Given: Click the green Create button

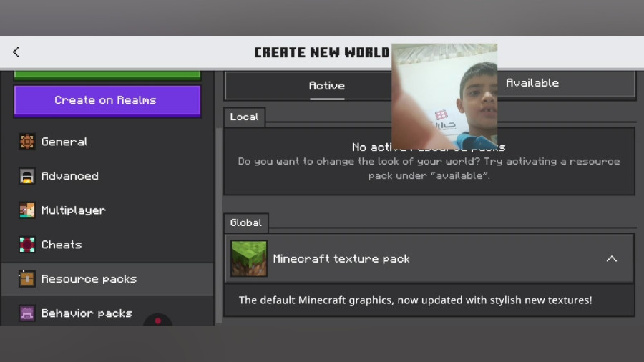Looking at the screenshot, I should point(107,74).
